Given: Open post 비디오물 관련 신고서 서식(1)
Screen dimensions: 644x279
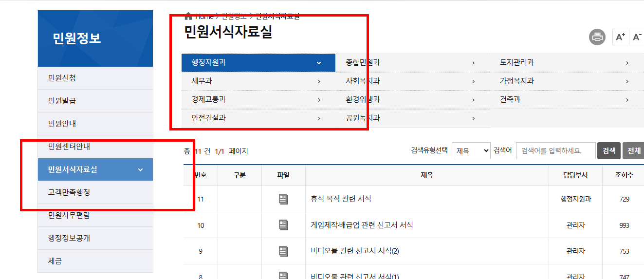Looking at the screenshot, I should [355, 276].
